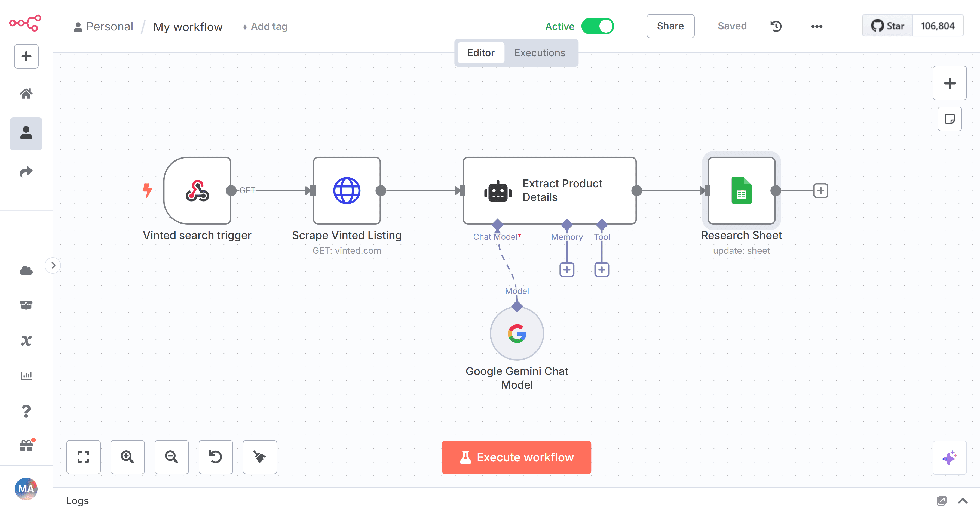Open the What's New gift icon
980x514 pixels.
pos(26,445)
